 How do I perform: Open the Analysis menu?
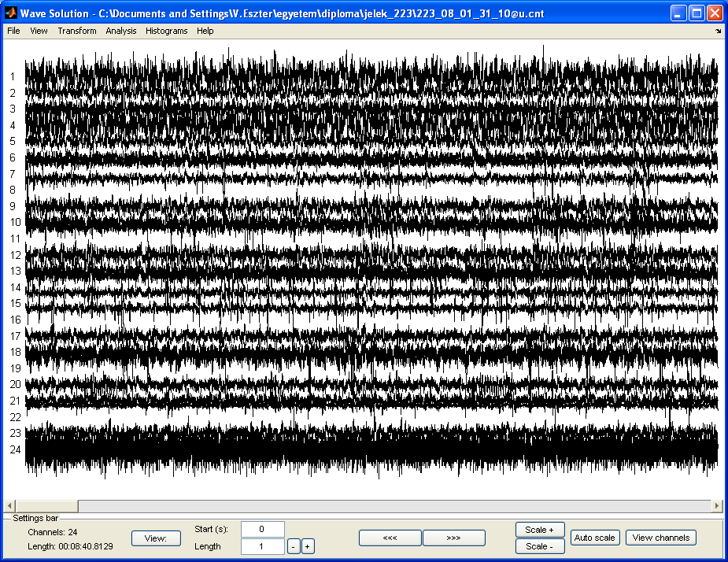pyautogui.click(x=120, y=31)
